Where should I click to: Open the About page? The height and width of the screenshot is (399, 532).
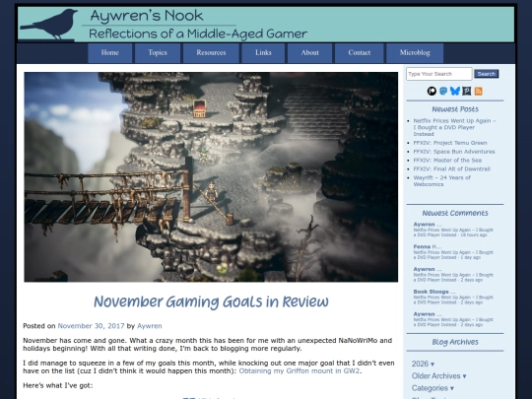[309, 53]
